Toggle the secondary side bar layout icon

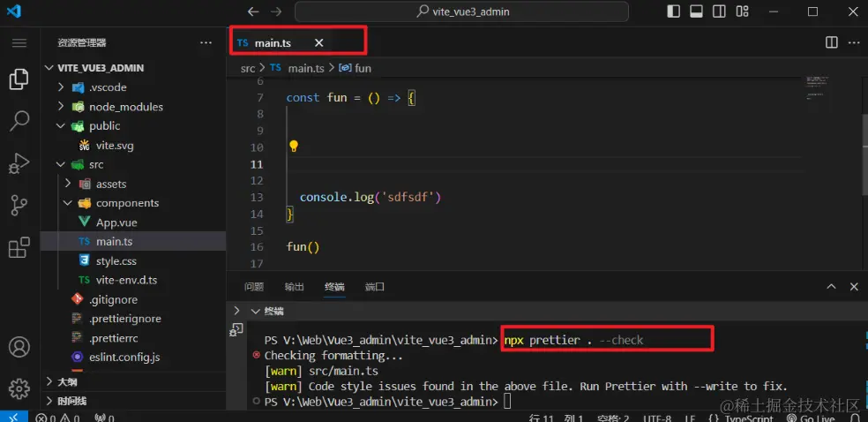(x=719, y=11)
